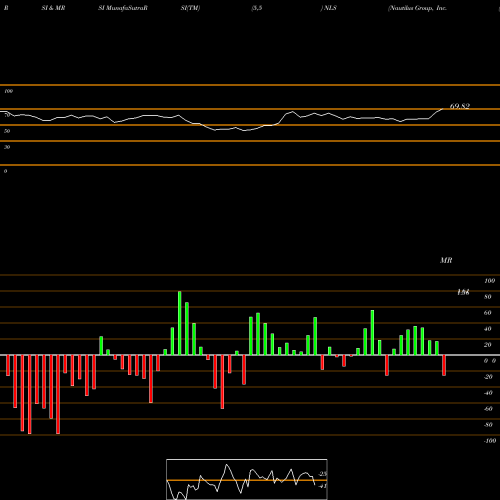Click the 30 level label on RSI axis
The width and height of the screenshot is (500, 500).
coord(7,147)
